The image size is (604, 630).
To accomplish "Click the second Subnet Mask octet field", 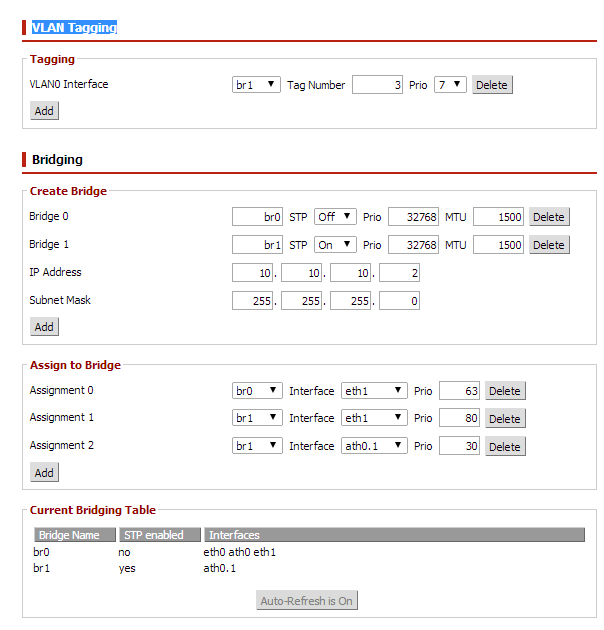I will 301,301.
